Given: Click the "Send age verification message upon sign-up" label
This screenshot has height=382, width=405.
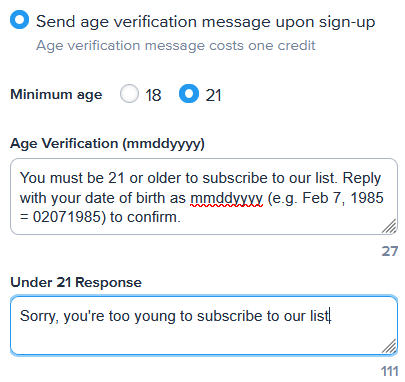Looking at the screenshot, I should [206, 22].
